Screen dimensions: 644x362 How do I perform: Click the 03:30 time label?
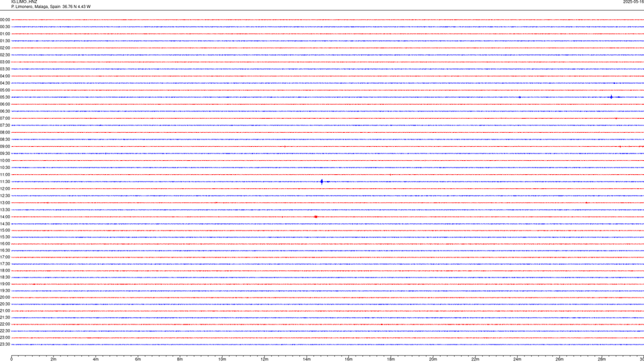pos(5,69)
